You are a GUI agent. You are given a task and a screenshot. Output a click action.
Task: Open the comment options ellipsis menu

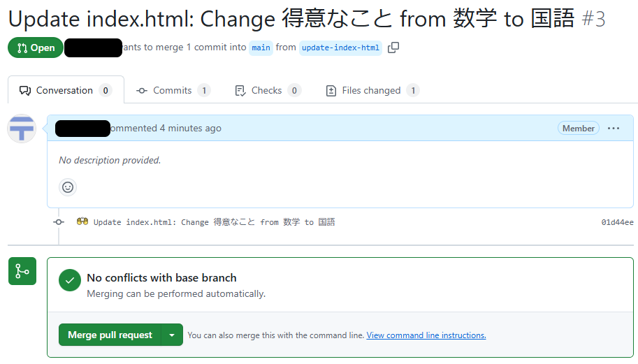pyautogui.click(x=614, y=129)
